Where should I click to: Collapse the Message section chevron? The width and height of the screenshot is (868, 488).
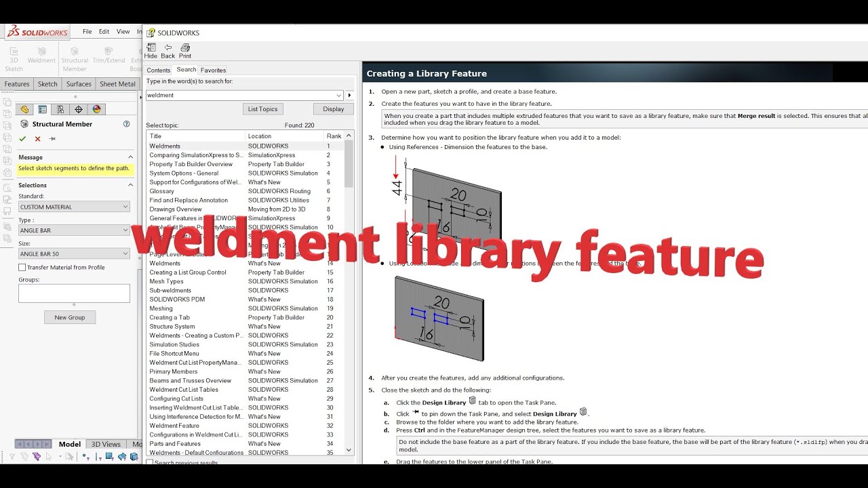point(130,157)
